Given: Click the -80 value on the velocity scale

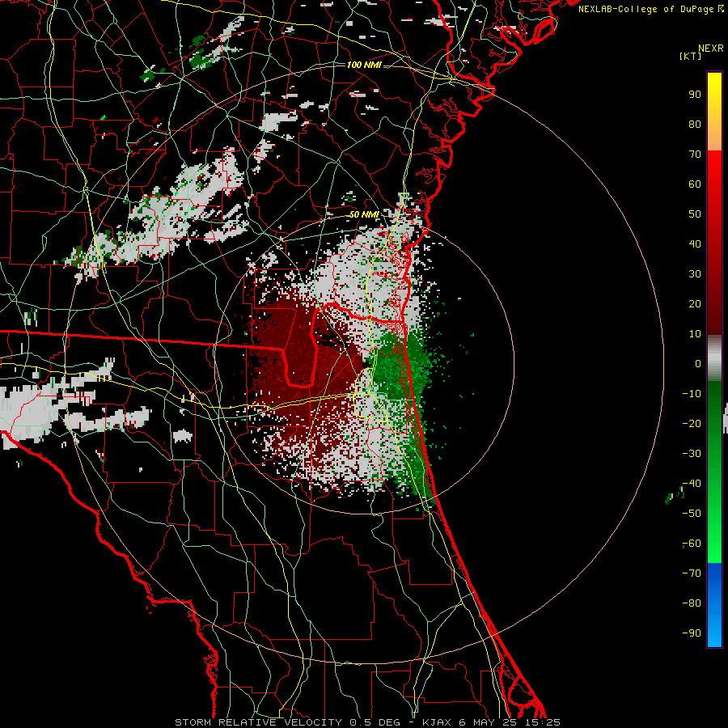Looking at the screenshot, I should click(692, 603).
